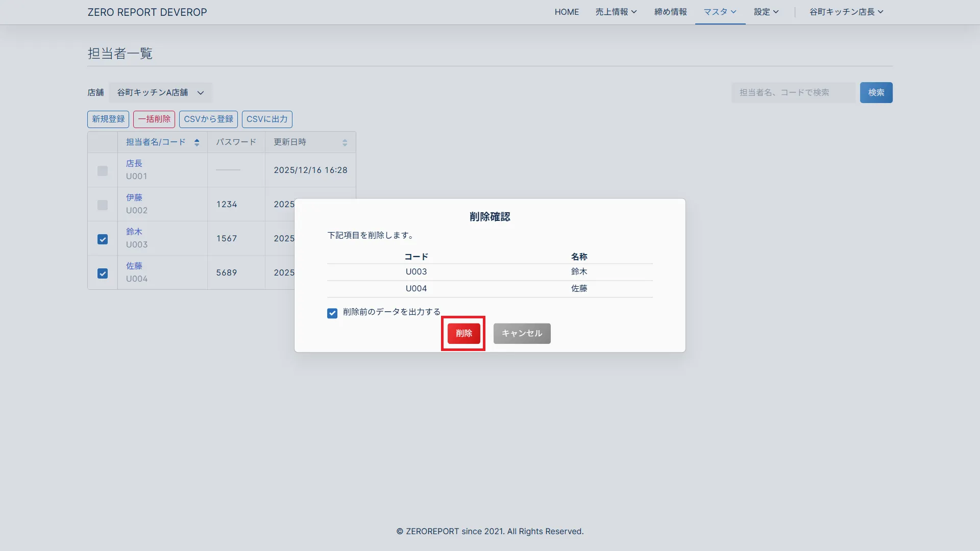
Task: Expand the 売上情報 menu
Action: pos(616,12)
